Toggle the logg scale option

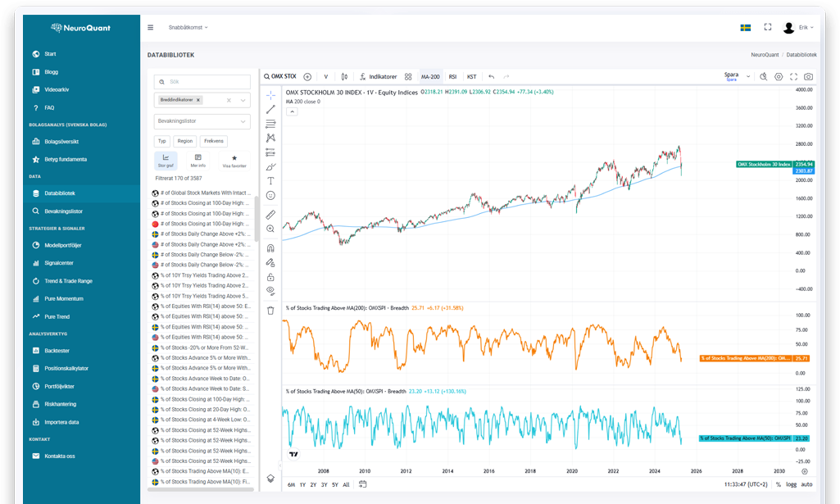pyautogui.click(x=790, y=484)
